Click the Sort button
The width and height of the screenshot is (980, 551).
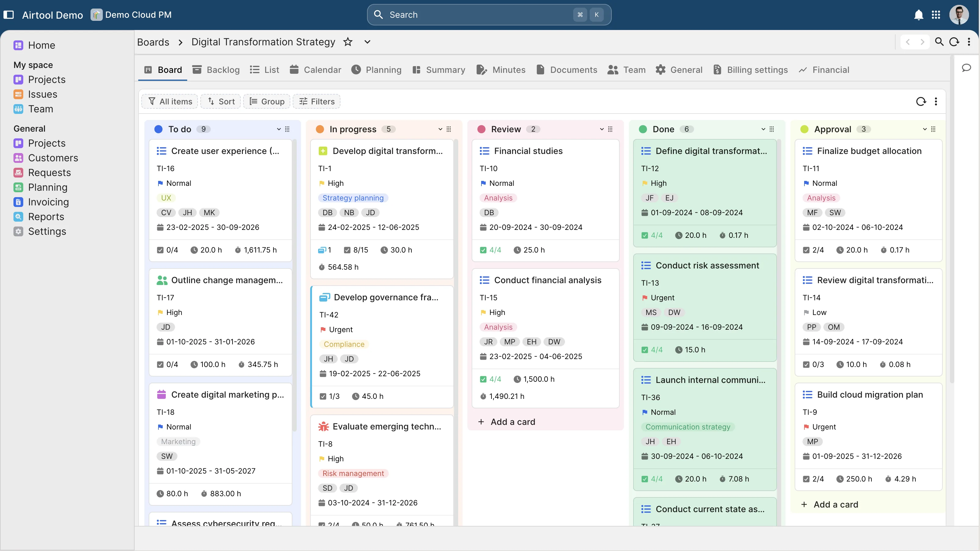pos(221,101)
